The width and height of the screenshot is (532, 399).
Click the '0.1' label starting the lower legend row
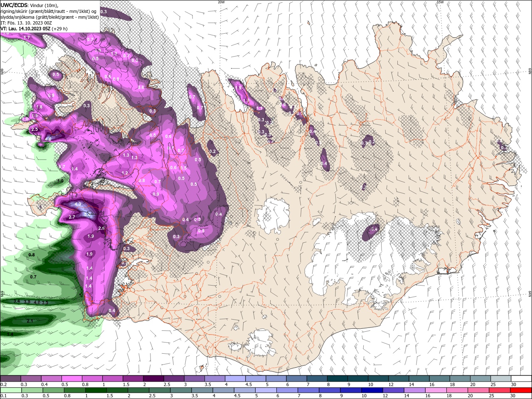click(x=3, y=396)
